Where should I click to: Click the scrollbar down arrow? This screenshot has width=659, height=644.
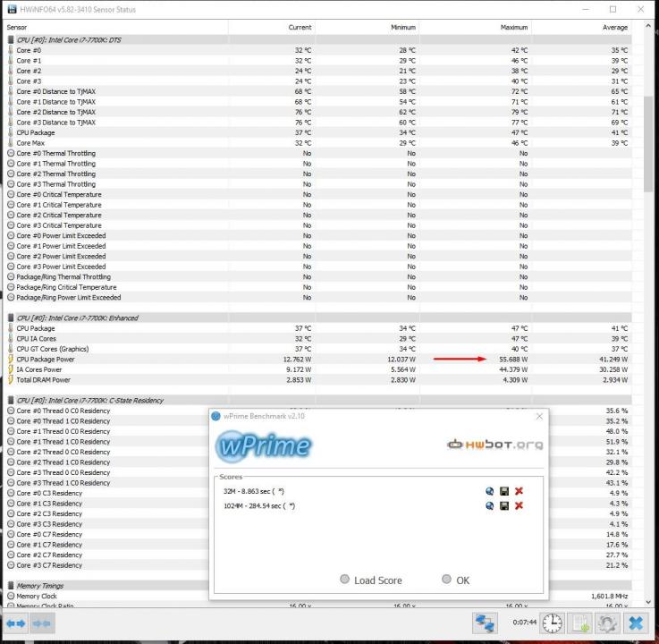[x=648, y=602]
